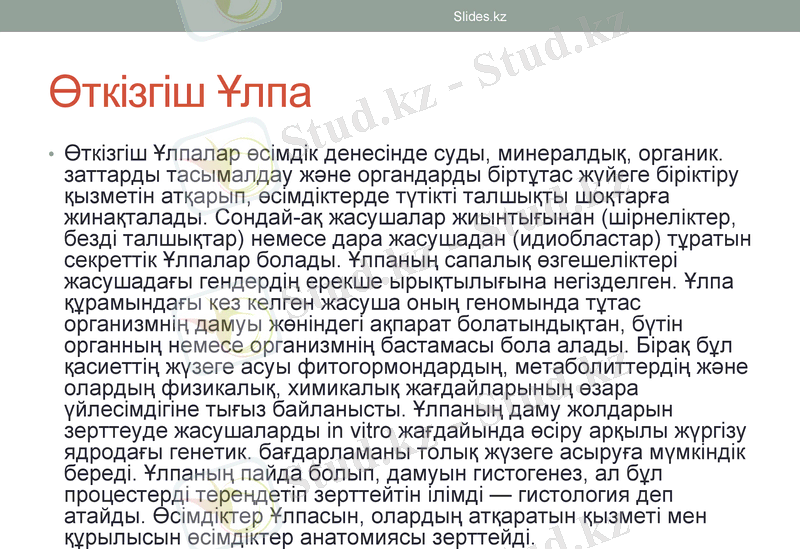Click the Slides.kz header link
The height and width of the screenshot is (549, 800).
click(480, 16)
